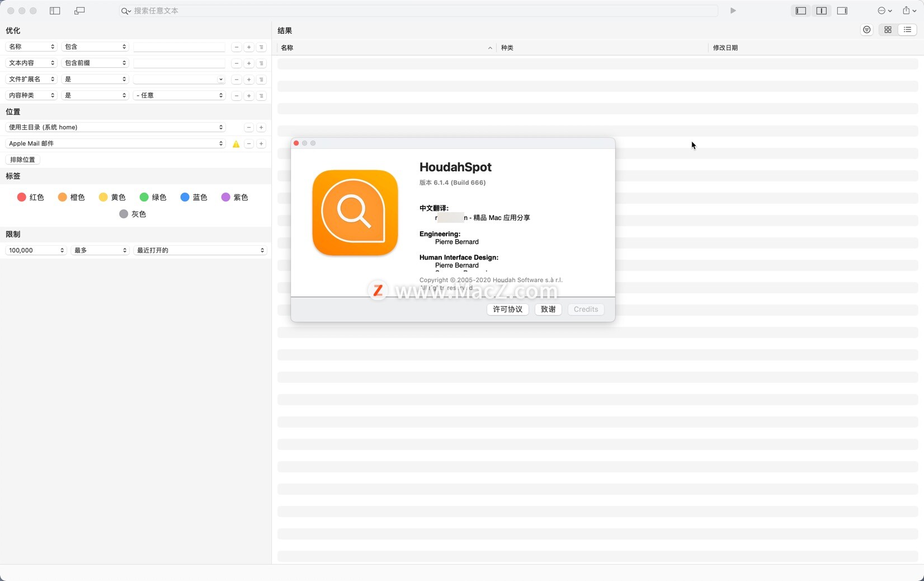
Task: Open options menu for 文本内容 row
Action: (261, 64)
